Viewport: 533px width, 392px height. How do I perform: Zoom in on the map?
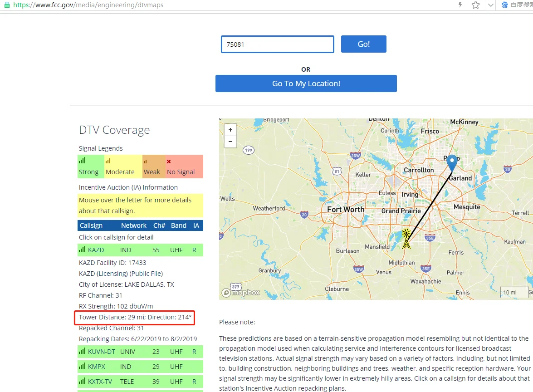pyautogui.click(x=230, y=130)
